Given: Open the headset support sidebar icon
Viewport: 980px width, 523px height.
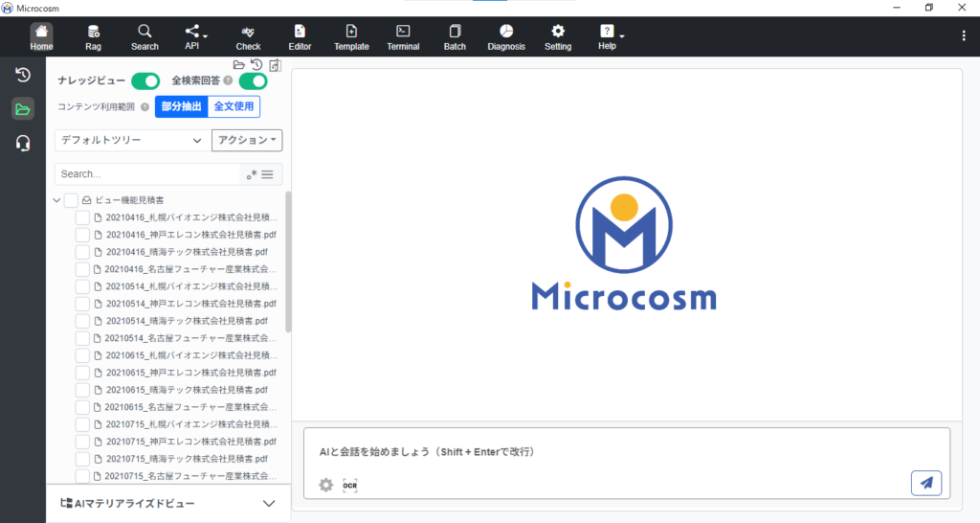Looking at the screenshot, I should coord(23,144).
